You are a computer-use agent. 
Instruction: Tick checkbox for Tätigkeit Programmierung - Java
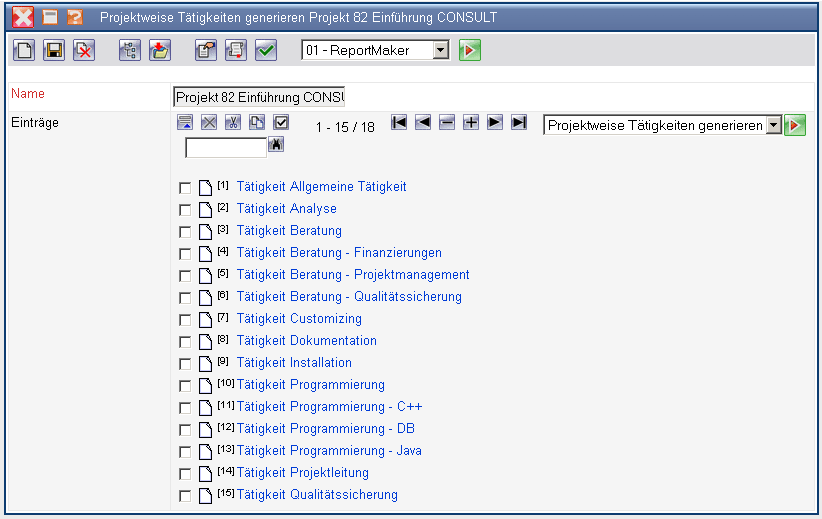coord(185,452)
